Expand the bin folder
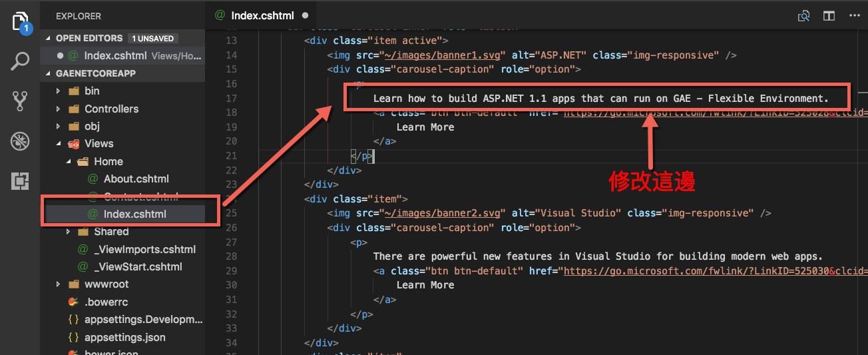 coord(92,91)
